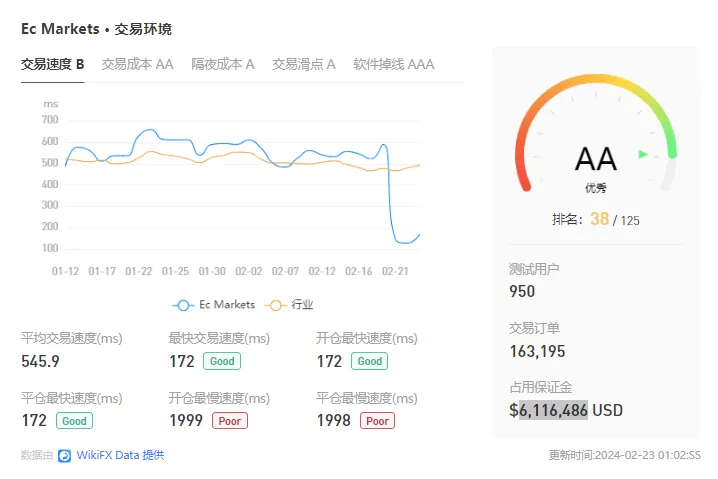Image resolution: width=718 pixels, height=479 pixels.
Task: Click the 平均交易速度 value 545.9
Action: [40, 361]
